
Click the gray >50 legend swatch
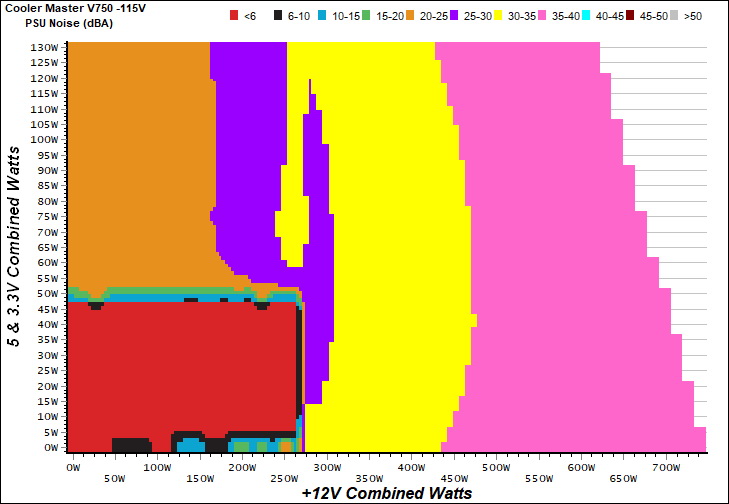(676, 16)
